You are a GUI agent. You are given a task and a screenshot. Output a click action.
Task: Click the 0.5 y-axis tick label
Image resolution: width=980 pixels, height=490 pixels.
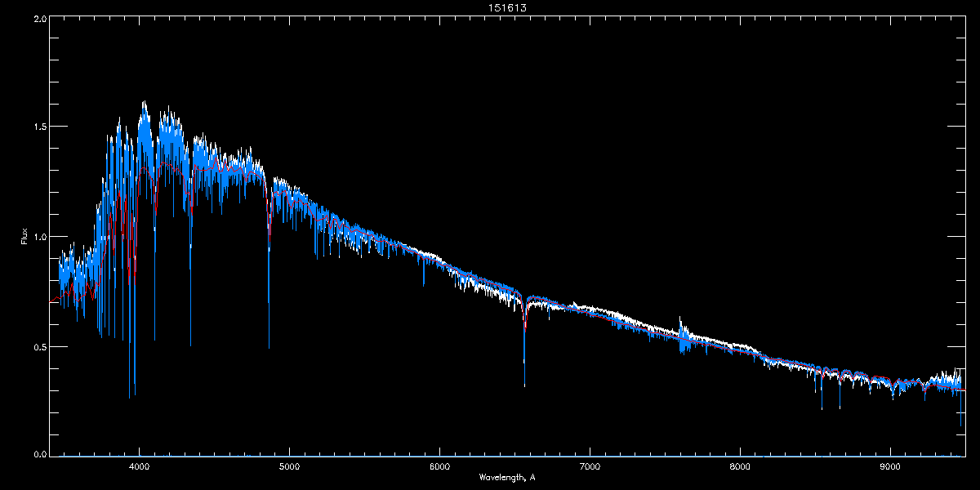click(39, 346)
